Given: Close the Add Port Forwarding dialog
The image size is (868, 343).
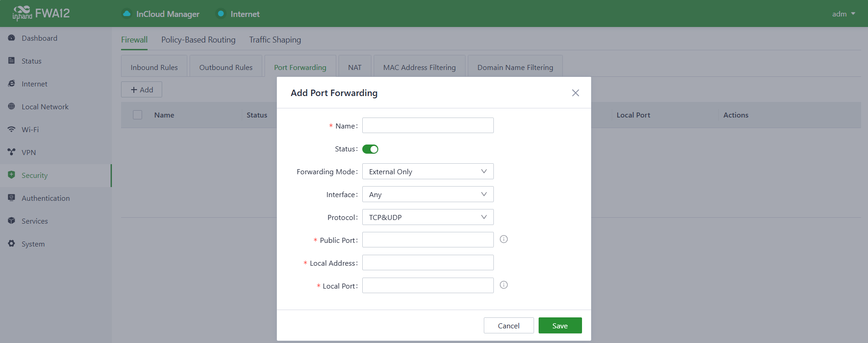Looking at the screenshot, I should (x=575, y=93).
